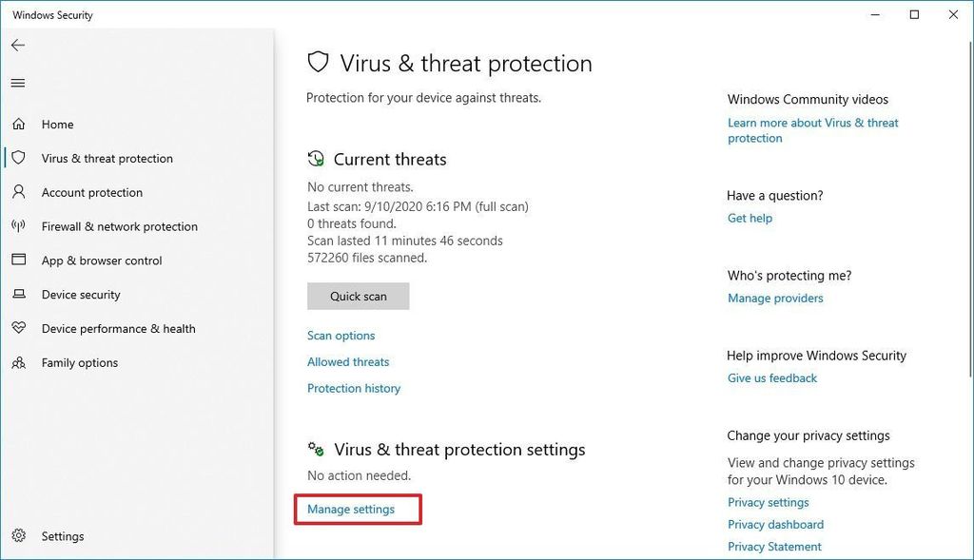Viewport: 974px width, 560px height.
Task: Click the Current threats clock icon
Action: coord(314,158)
